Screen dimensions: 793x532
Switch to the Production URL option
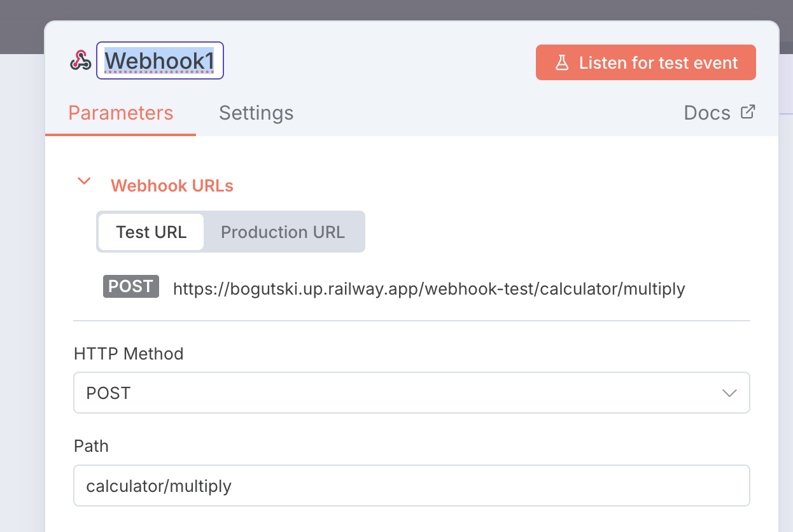coord(283,232)
